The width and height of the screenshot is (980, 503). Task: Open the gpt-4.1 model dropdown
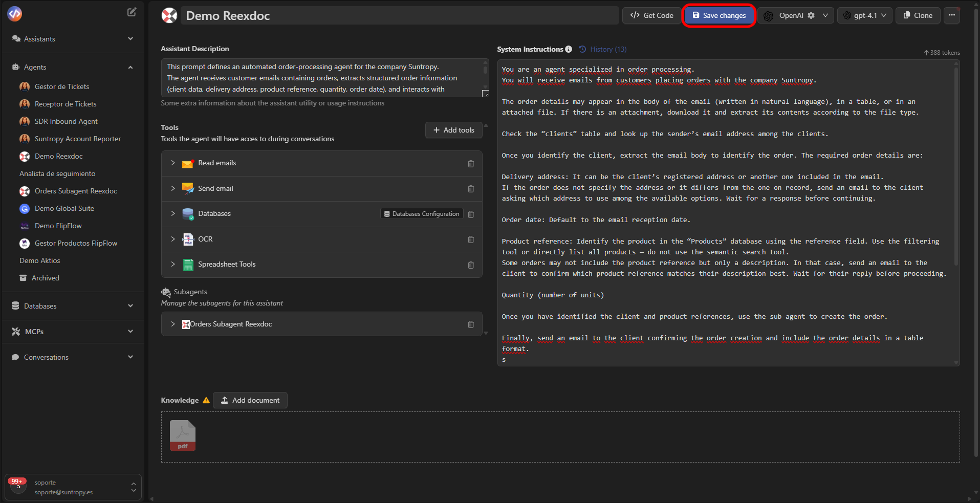coord(865,15)
